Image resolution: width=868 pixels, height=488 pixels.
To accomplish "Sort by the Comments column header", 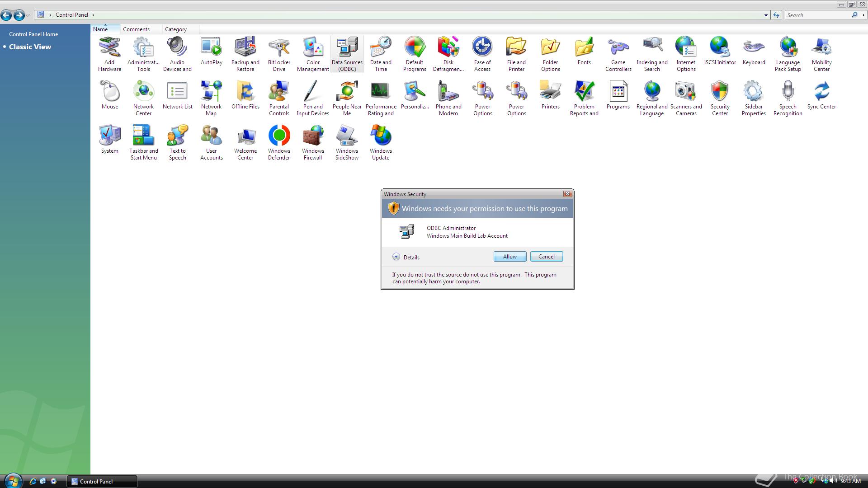I will pos(136,29).
